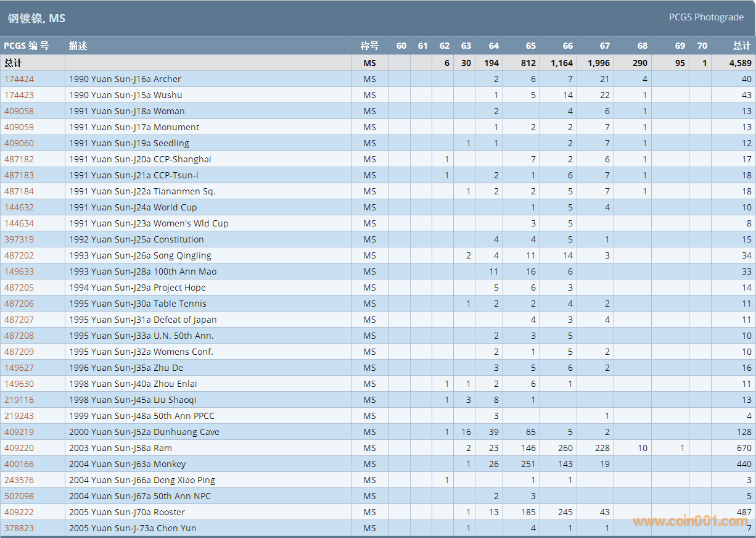Open PCGS number 174424 Archer entry

[19, 79]
